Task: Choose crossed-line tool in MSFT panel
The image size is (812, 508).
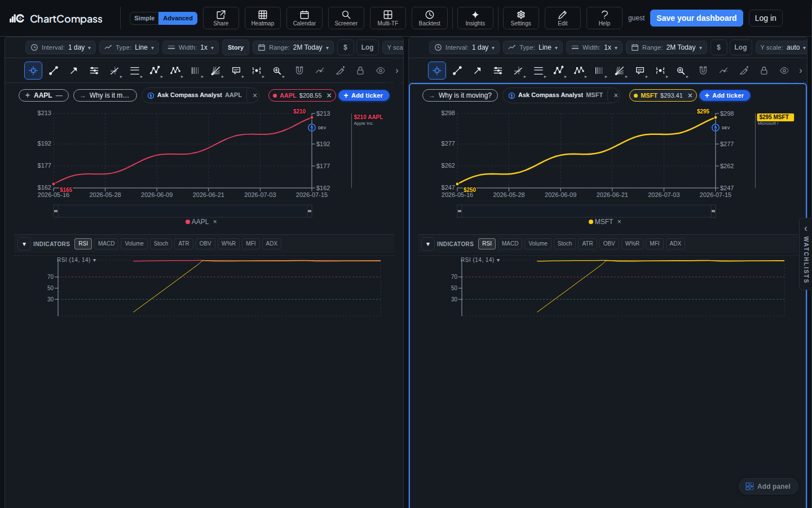Action: point(518,71)
